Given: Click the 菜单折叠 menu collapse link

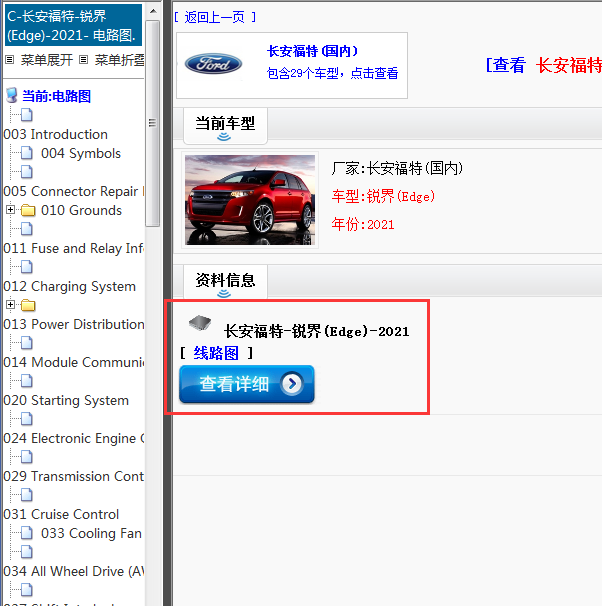Looking at the screenshot, I should pyautogui.click(x=119, y=60).
